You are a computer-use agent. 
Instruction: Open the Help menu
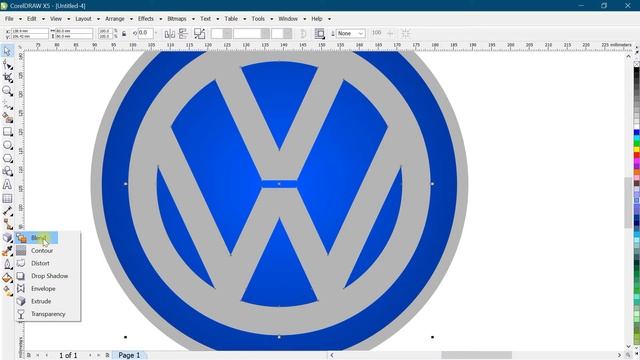[x=317, y=19]
